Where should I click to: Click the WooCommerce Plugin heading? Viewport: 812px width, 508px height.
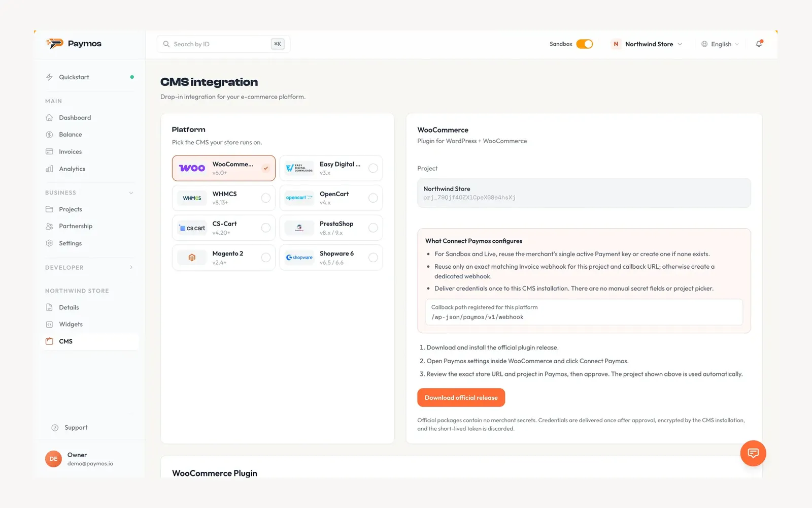click(x=215, y=473)
